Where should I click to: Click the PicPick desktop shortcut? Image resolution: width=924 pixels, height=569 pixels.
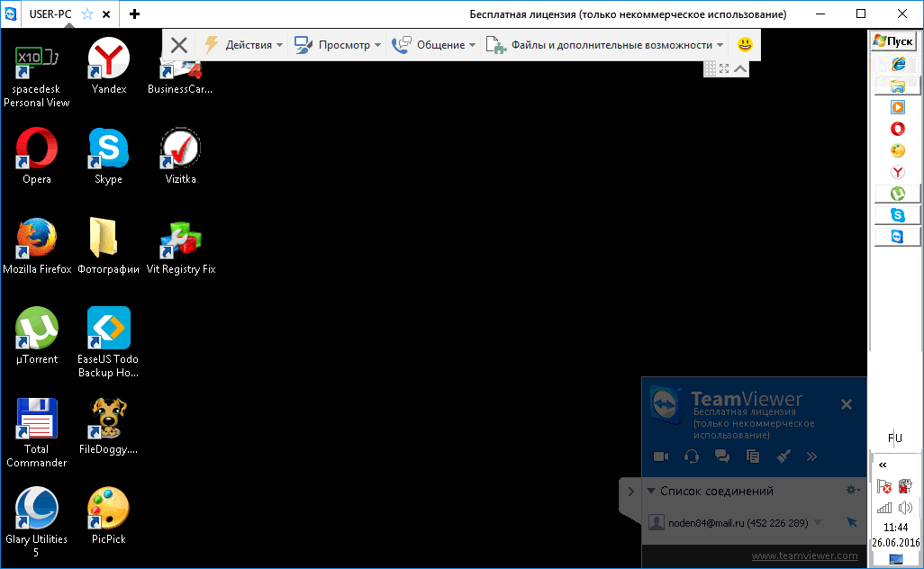point(108,515)
